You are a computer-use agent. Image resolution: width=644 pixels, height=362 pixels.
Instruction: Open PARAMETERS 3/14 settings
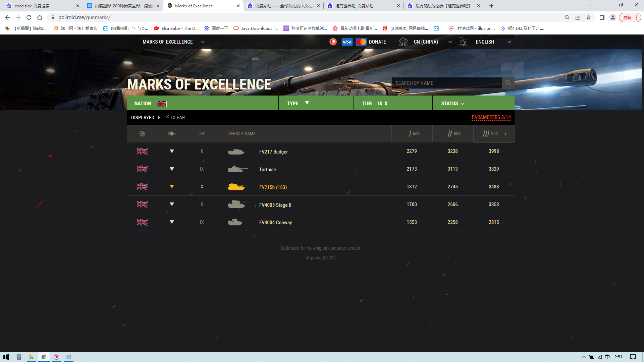point(491,117)
